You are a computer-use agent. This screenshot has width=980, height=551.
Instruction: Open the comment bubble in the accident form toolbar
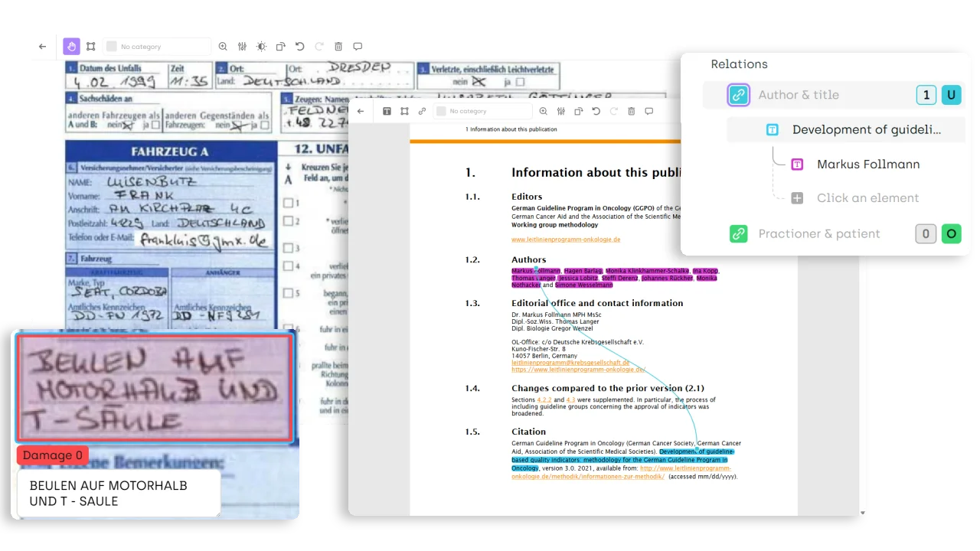[358, 47]
